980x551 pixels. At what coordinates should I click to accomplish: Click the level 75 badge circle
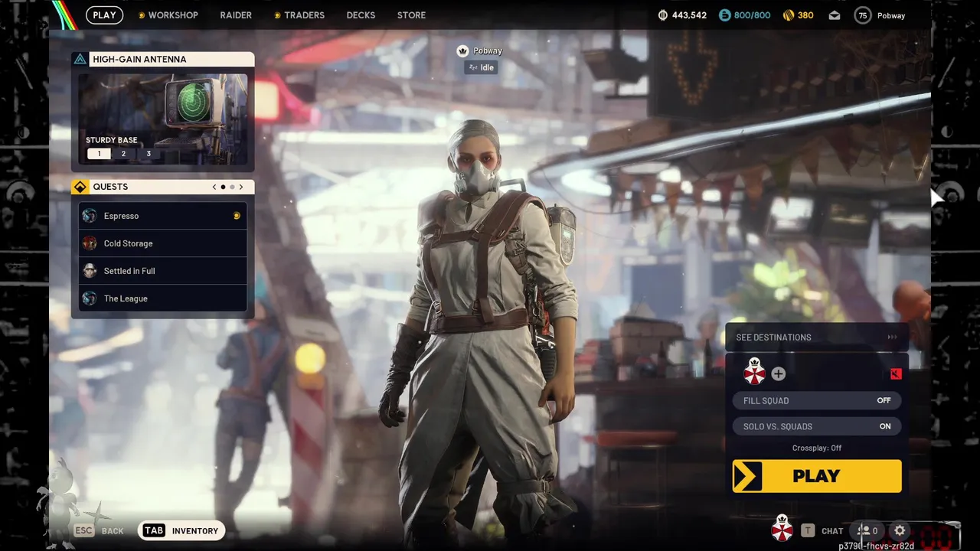(863, 15)
